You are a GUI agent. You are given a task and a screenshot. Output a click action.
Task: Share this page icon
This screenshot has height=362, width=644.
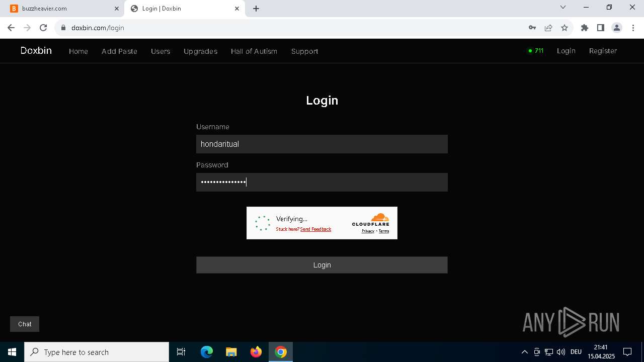click(548, 28)
